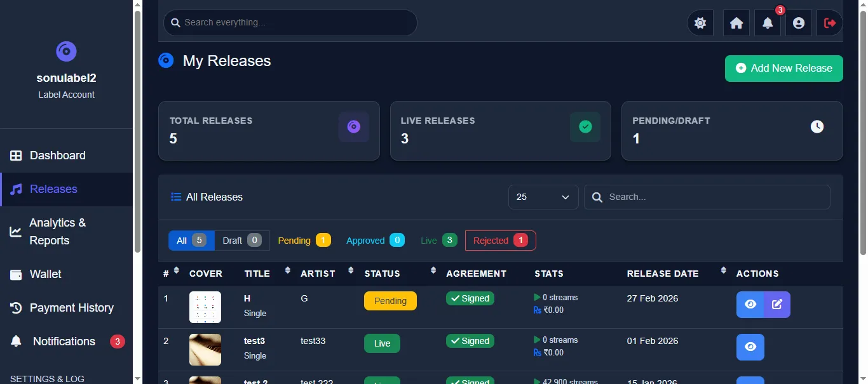This screenshot has width=868, height=384.
Task: Open Payment History in the sidebar
Action: click(x=66, y=308)
